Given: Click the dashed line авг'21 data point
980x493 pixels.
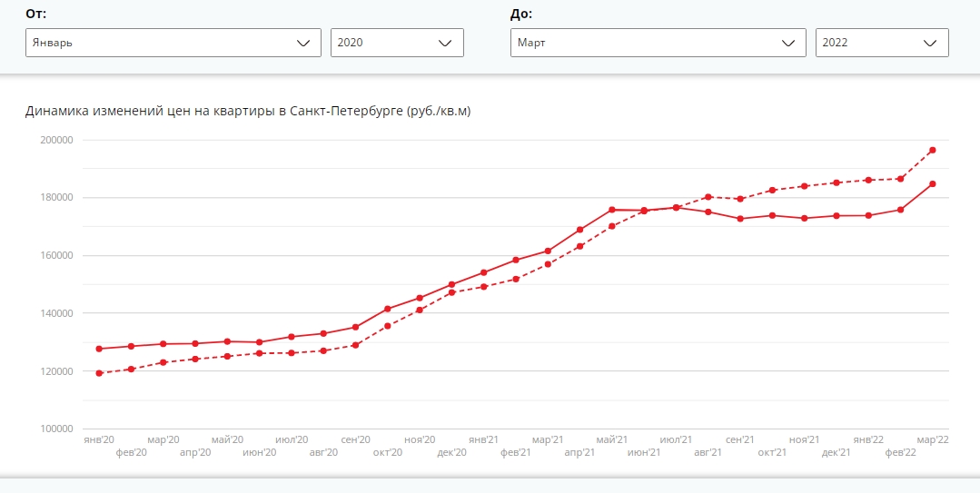Looking at the screenshot, I should click(x=708, y=197).
